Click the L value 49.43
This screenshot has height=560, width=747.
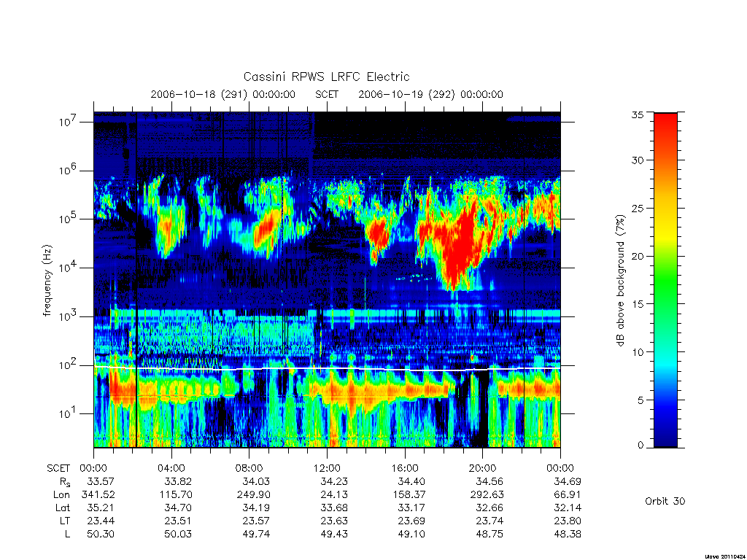334,534
